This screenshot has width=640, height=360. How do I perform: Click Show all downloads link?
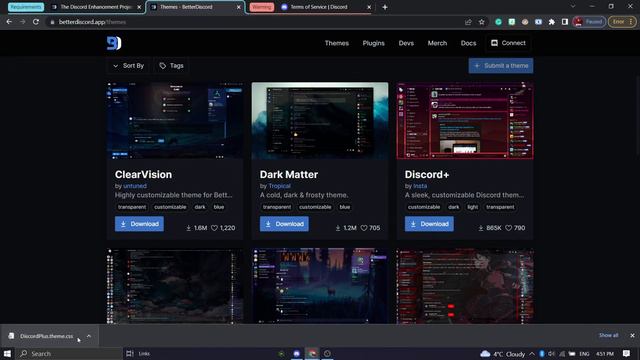(x=608, y=335)
